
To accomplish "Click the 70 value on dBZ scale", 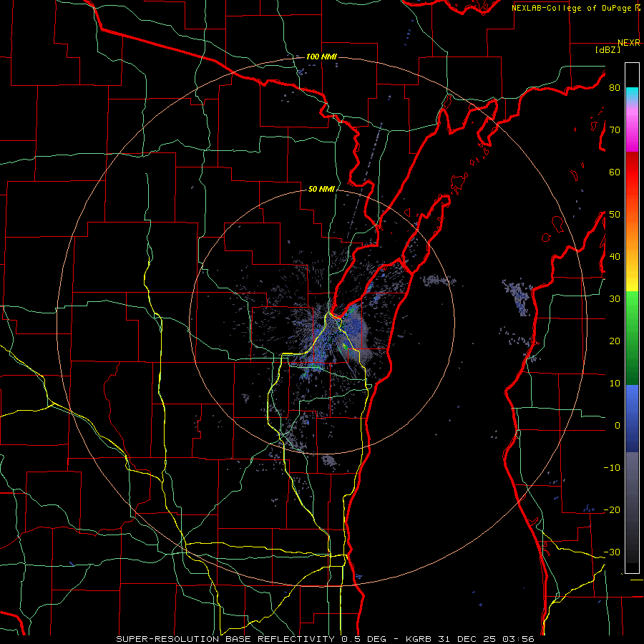I will [x=615, y=130].
